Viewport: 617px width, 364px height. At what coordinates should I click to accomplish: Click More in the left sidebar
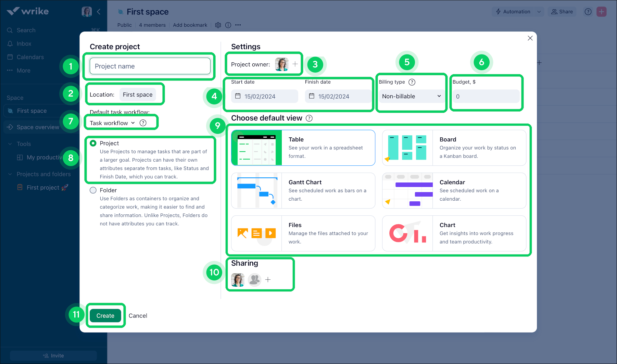pos(23,71)
